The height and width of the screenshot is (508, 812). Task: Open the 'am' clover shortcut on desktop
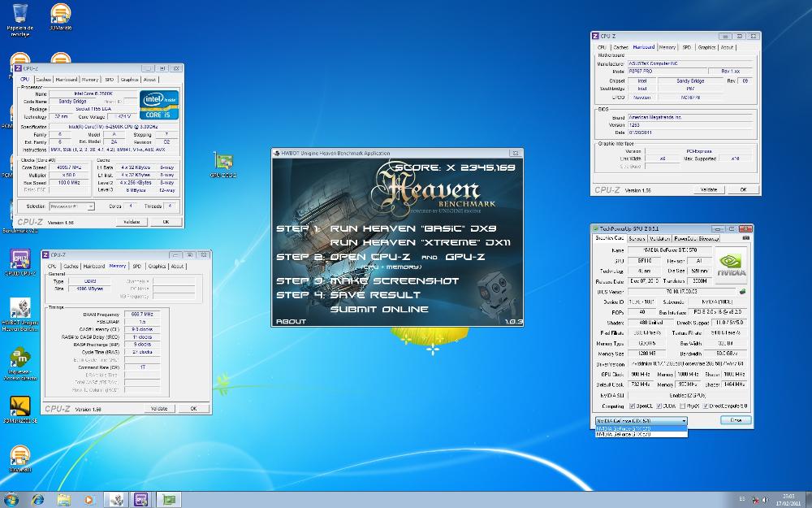click(x=20, y=363)
